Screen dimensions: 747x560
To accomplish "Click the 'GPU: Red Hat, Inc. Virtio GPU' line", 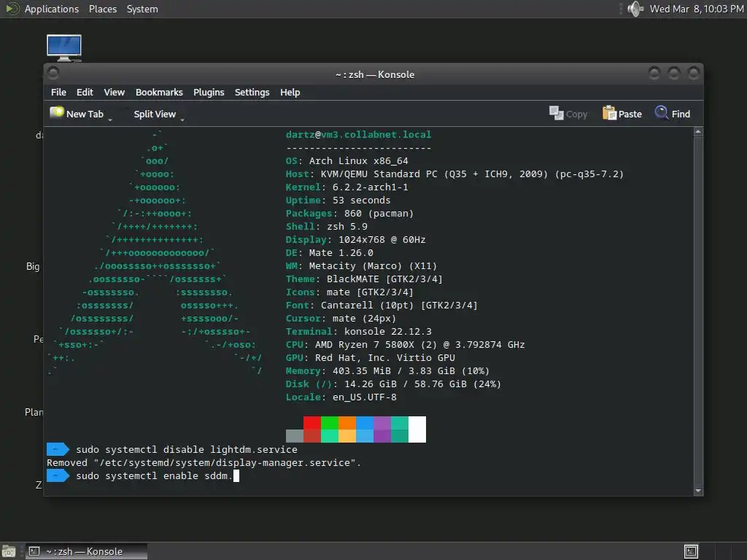I will [370, 357].
